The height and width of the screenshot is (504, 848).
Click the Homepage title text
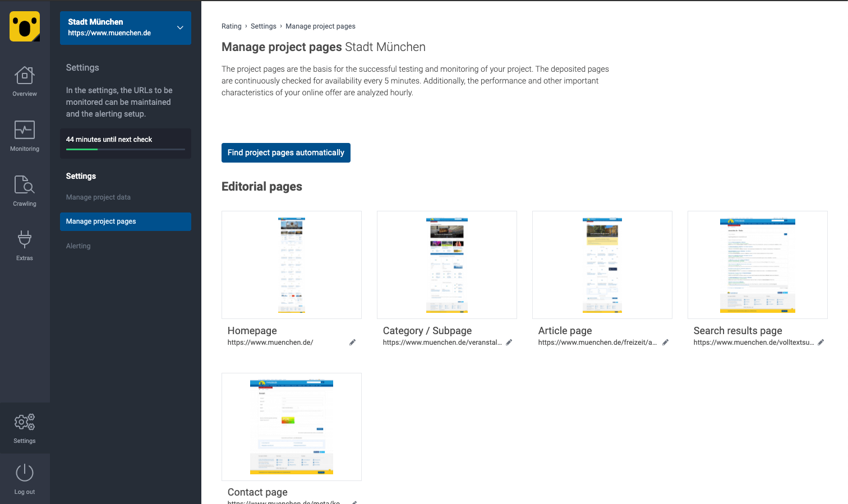(x=252, y=331)
